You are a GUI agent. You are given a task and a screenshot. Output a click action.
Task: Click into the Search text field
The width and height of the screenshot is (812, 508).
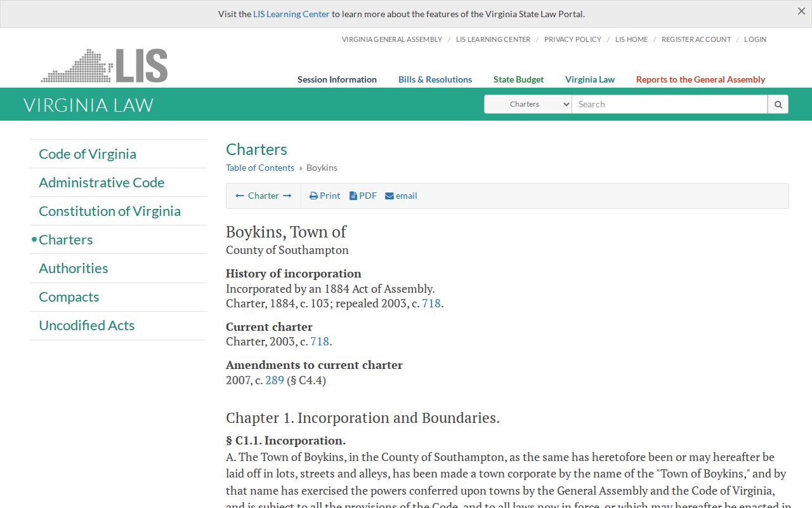coord(670,104)
